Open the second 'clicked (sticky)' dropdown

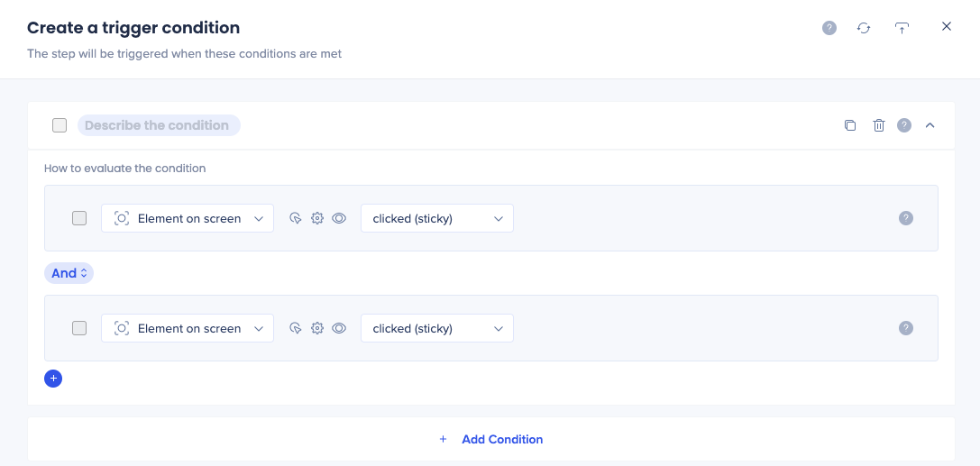pos(437,328)
